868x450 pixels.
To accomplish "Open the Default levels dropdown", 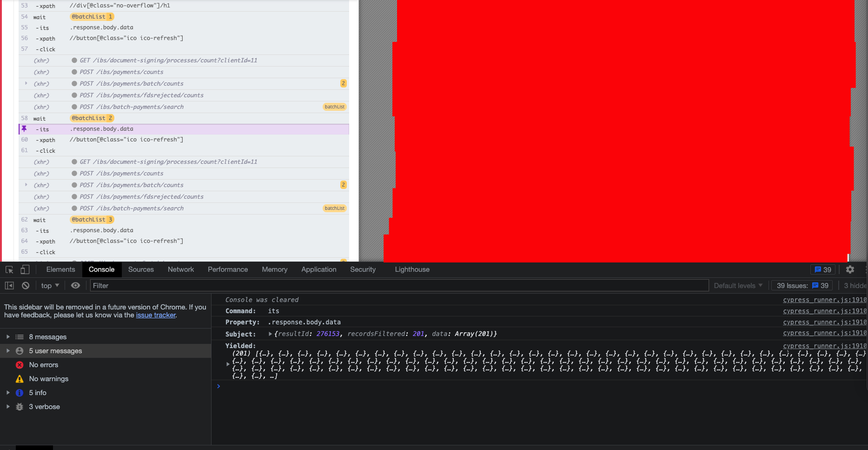I will [x=737, y=285].
